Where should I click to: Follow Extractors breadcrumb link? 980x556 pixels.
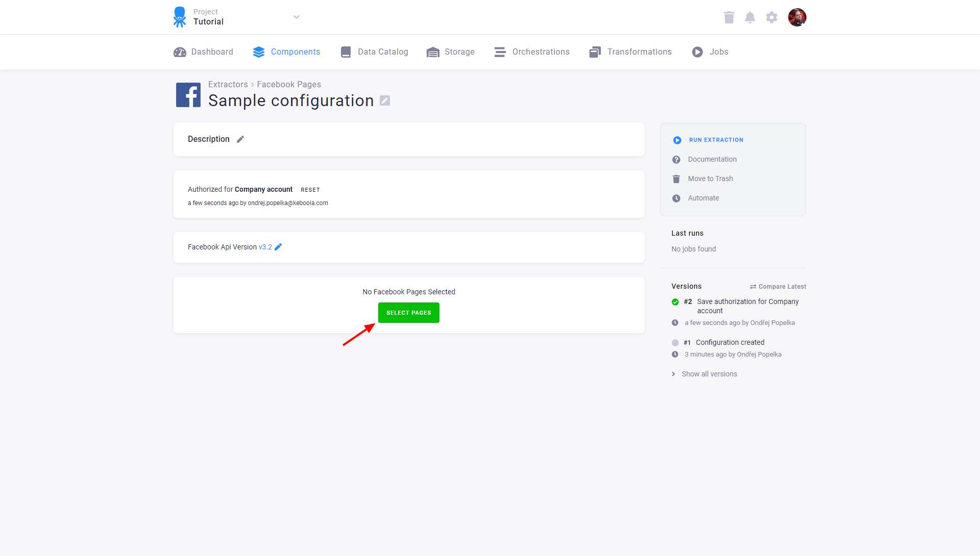click(x=228, y=85)
